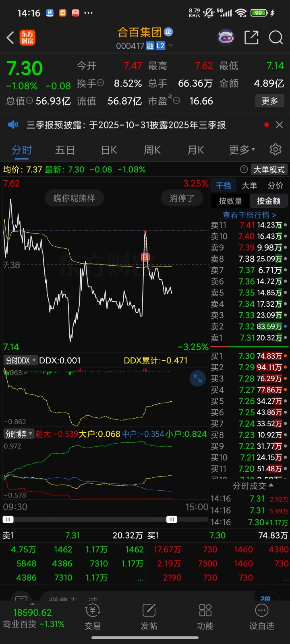Image resolution: width=290 pixels, height=644 pixels.
Task: Toggle 大单模式 big order mode
Action: coord(269,169)
